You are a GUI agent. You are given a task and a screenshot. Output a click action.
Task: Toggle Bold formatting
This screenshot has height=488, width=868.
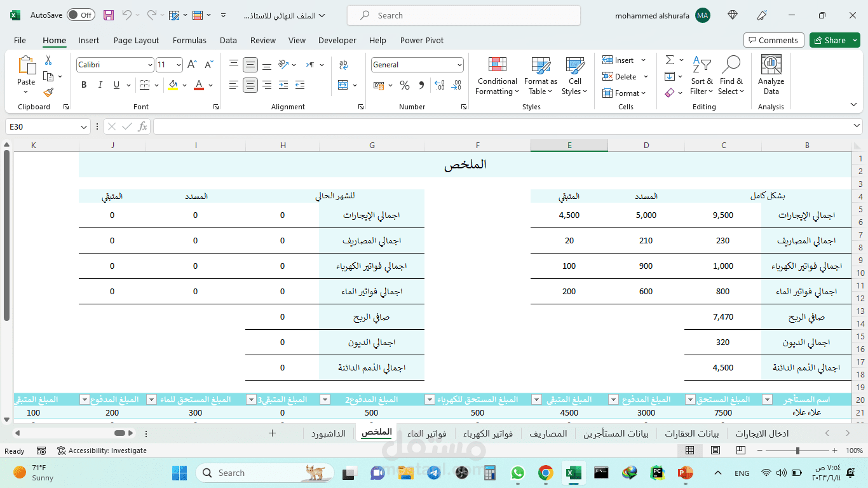click(84, 85)
